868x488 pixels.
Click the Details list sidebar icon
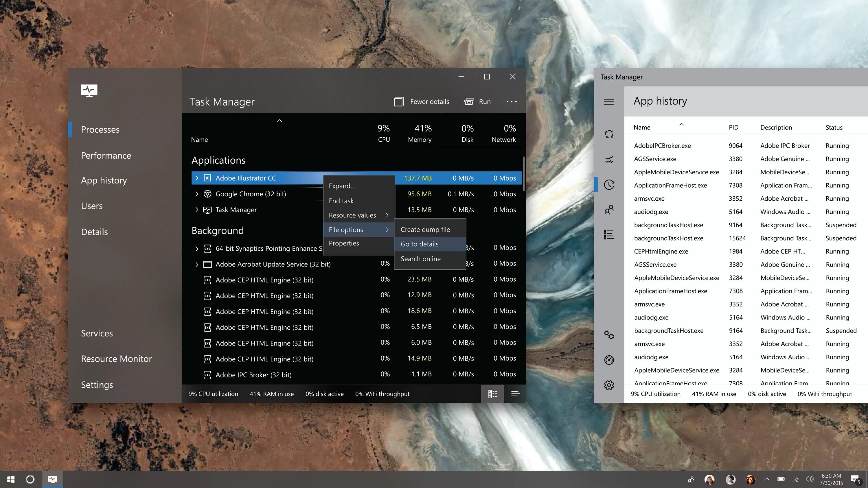[609, 234]
